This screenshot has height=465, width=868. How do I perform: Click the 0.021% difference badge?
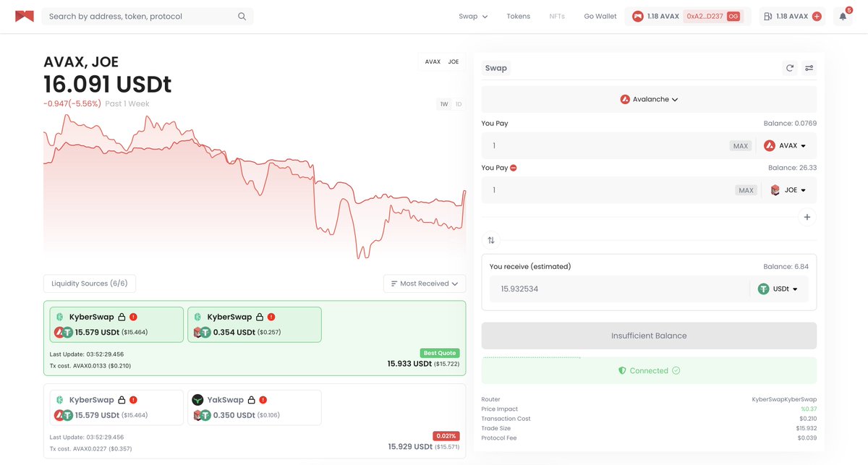446,436
